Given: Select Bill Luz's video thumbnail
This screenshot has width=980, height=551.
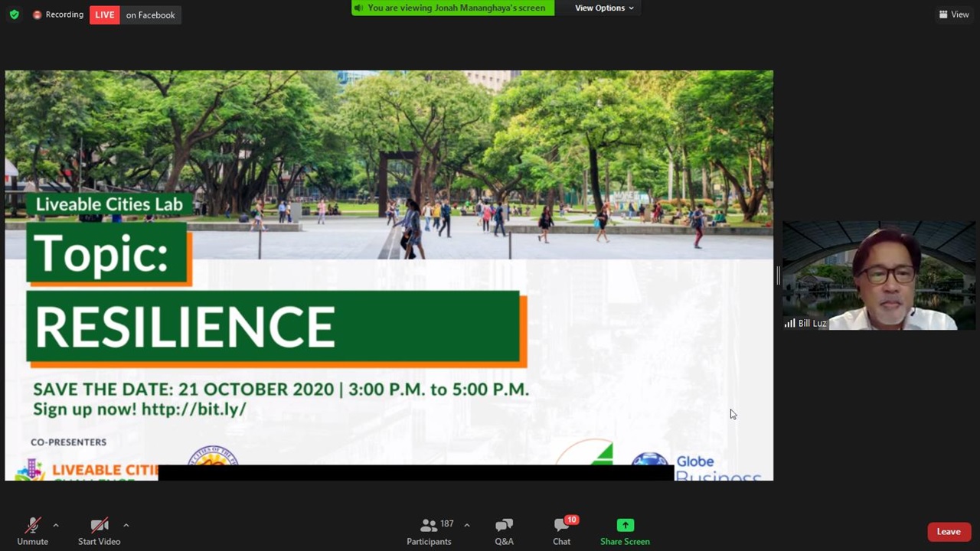Looking at the screenshot, I should [878, 275].
